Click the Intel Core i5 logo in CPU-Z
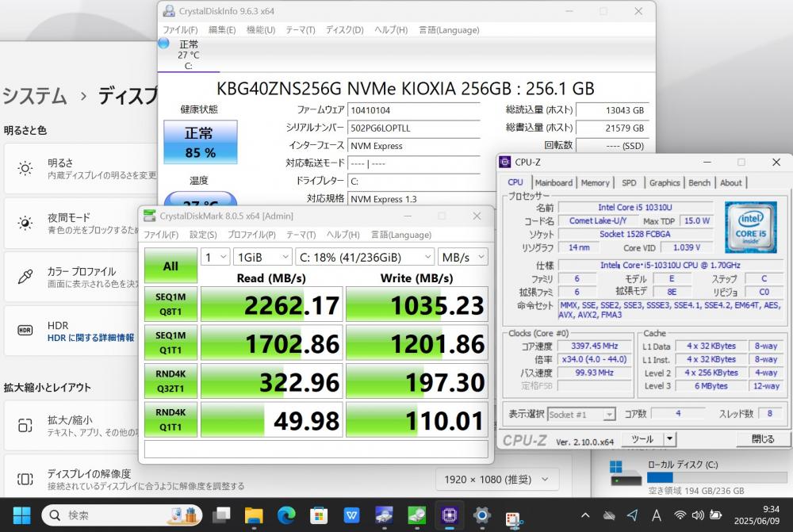 750,227
